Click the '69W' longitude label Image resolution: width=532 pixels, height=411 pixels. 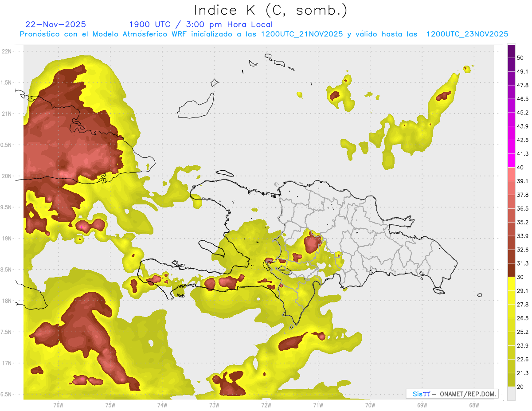pos(422,405)
